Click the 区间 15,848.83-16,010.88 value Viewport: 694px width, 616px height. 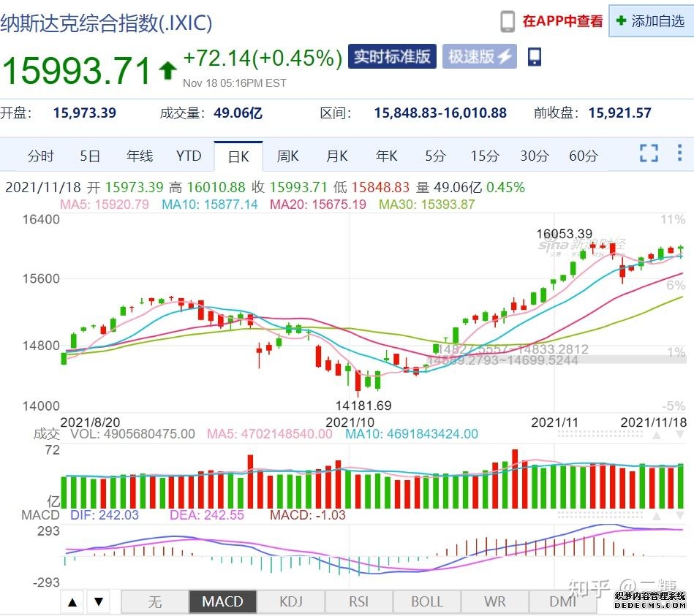440,113
